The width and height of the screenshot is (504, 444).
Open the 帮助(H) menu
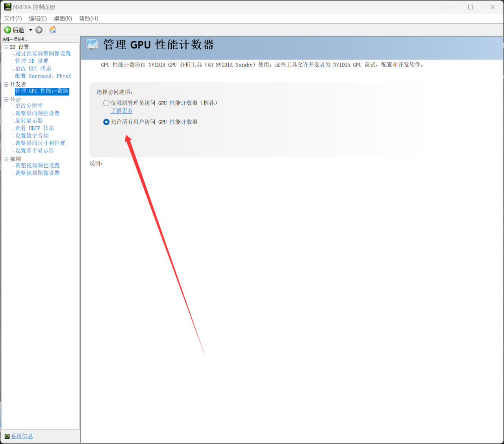[89, 18]
